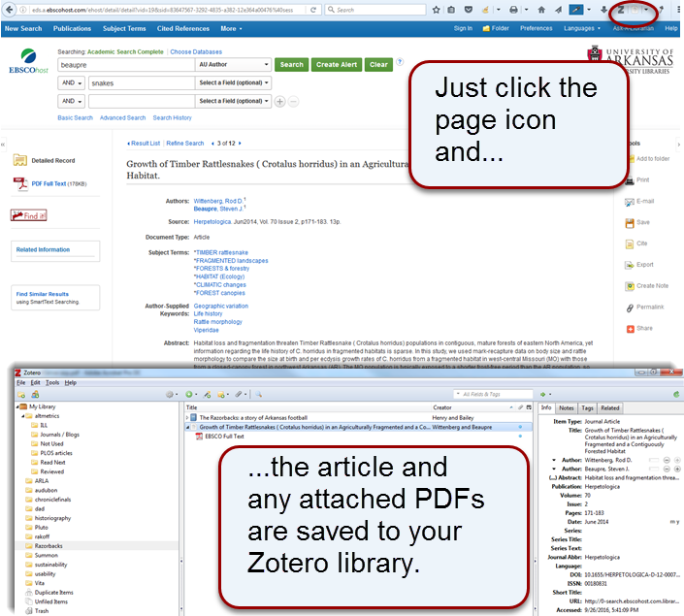Click Zotero's Add Item by Identifier wand icon
684x616 pixels.
208,395
